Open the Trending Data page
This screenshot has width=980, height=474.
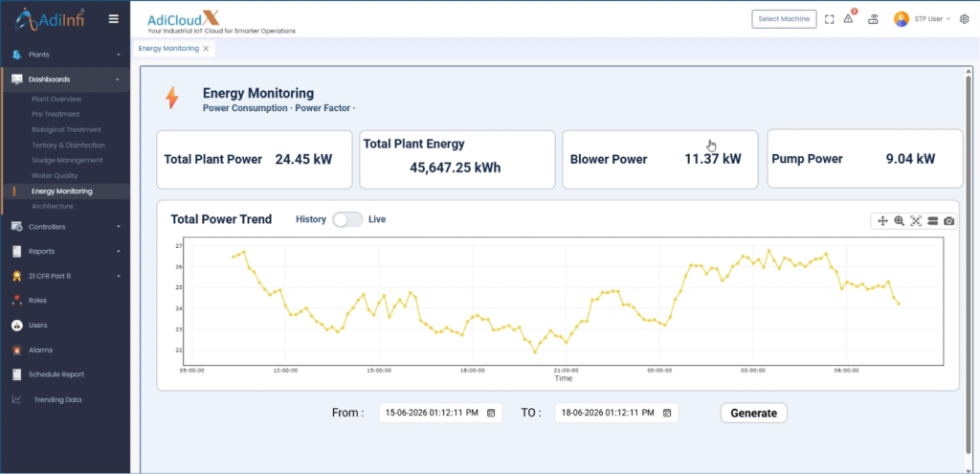(x=57, y=399)
